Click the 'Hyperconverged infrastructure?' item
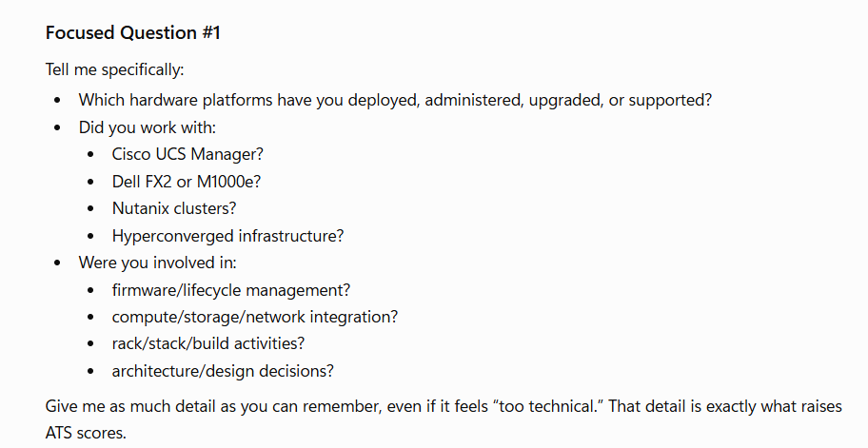The image size is (868, 448). 228,236
